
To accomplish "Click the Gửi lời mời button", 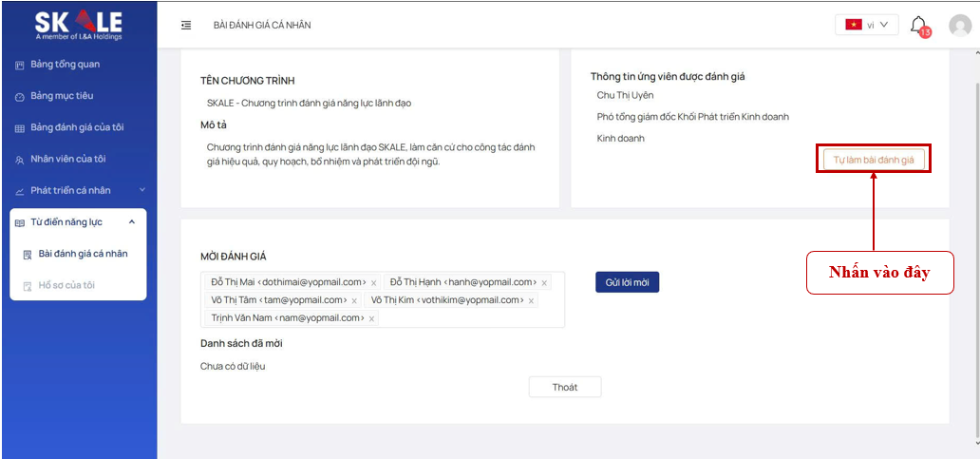I will point(627,282).
